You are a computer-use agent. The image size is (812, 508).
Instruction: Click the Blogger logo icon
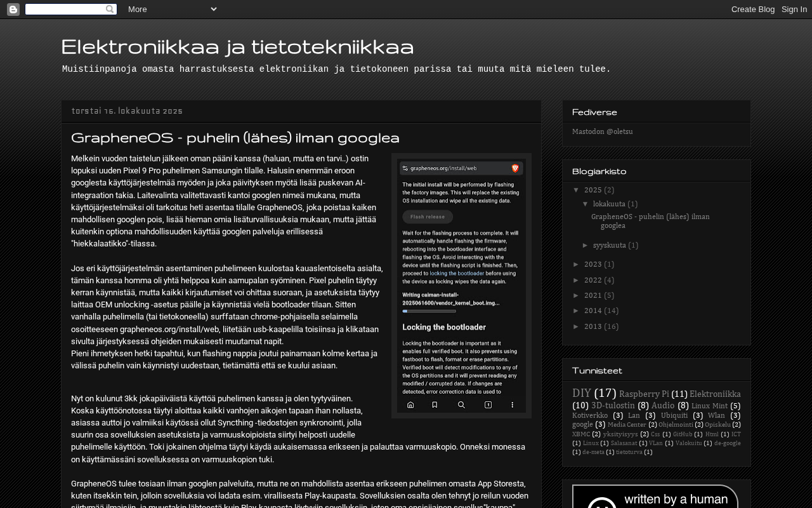pos(13,9)
